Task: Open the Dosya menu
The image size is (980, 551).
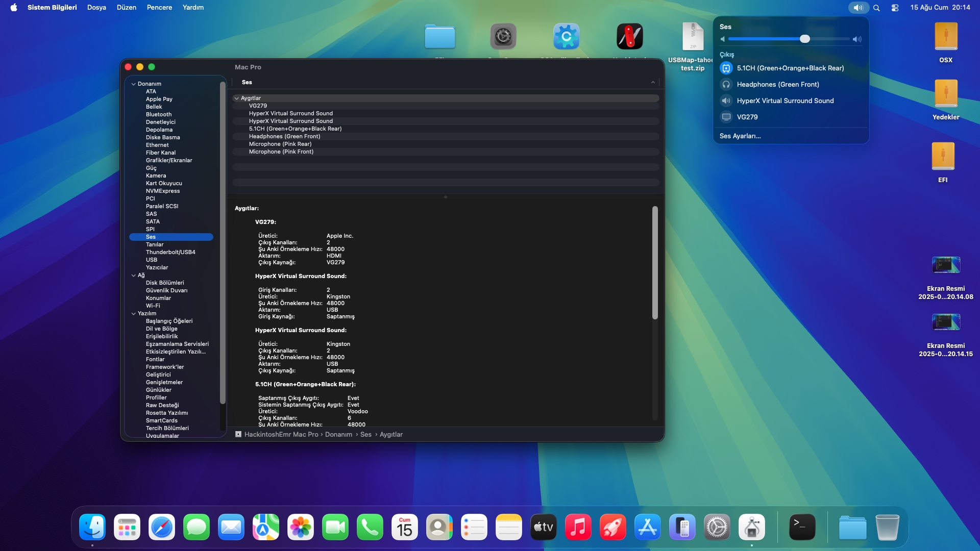Action: coord(96,7)
